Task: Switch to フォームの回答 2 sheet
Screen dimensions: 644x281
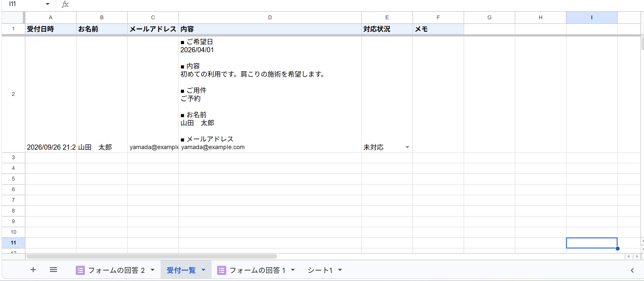Action: pyautogui.click(x=116, y=270)
